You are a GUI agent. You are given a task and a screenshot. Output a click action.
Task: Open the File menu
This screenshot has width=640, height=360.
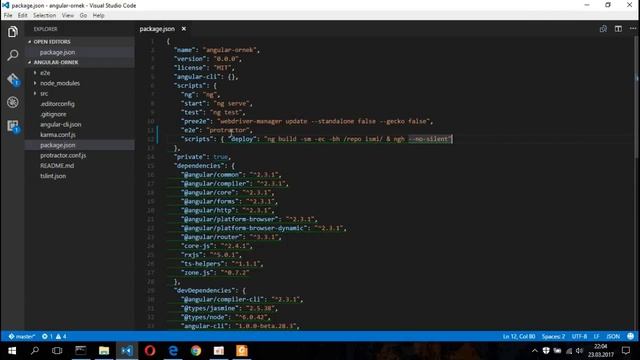coord(8,16)
